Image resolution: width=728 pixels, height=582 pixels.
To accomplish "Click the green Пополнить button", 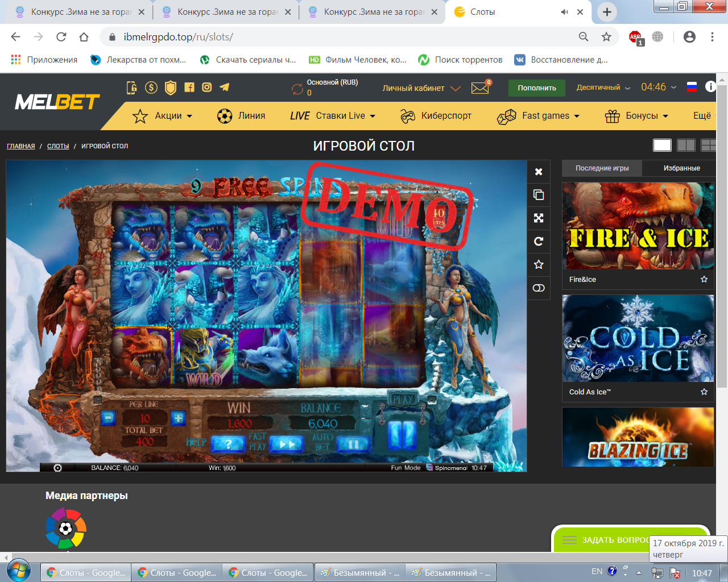I will (x=537, y=88).
